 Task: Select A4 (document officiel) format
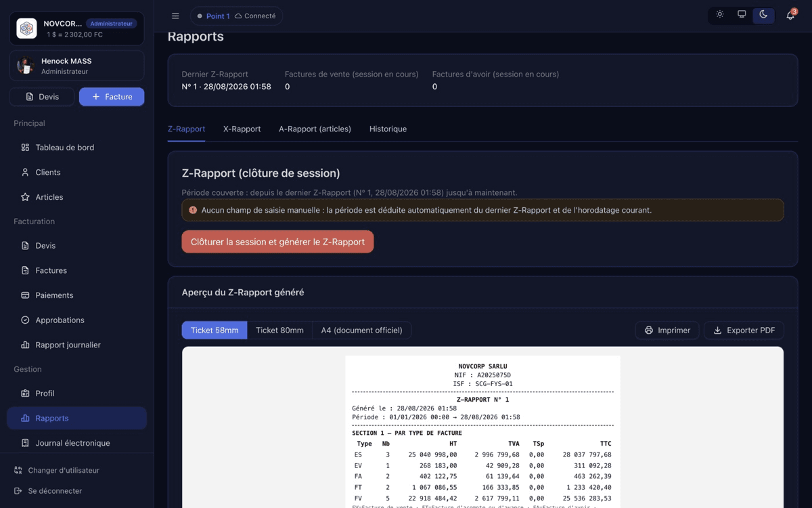click(361, 331)
